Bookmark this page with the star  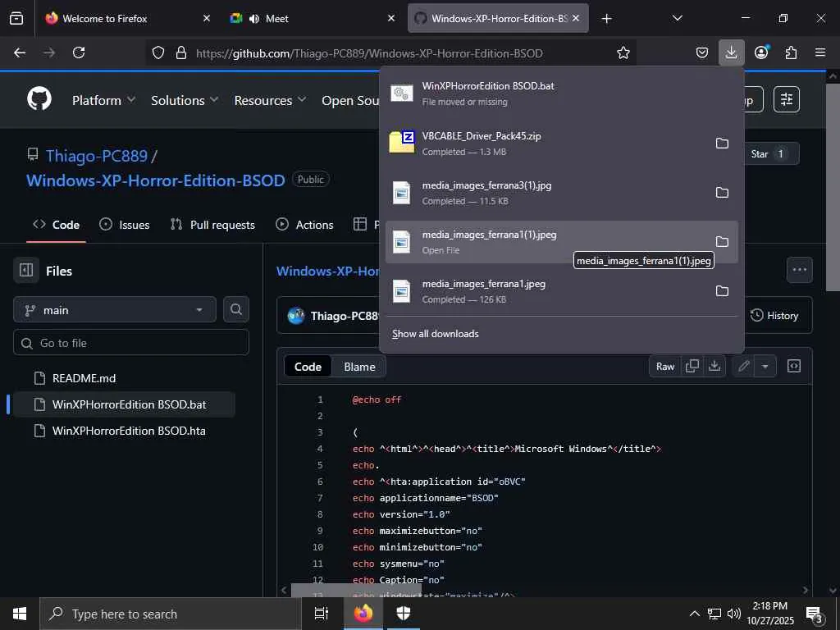click(623, 52)
